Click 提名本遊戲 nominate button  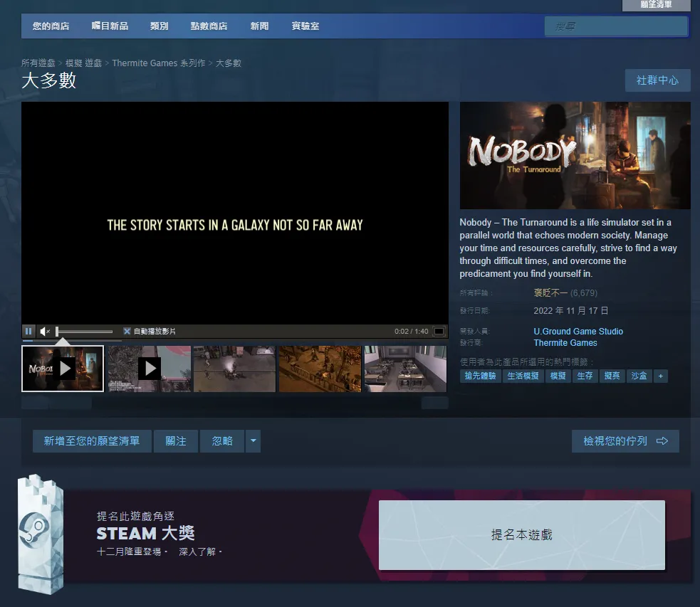pyautogui.click(x=522, y=534)
